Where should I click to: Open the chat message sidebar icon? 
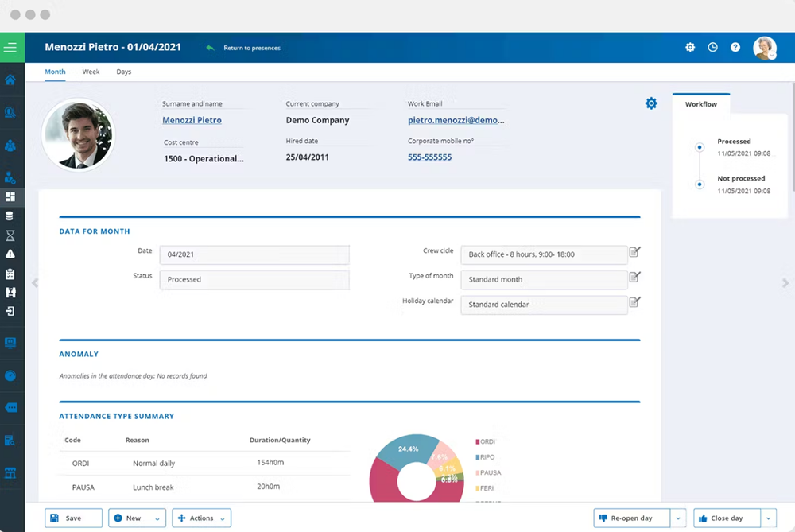pos(11,408)
